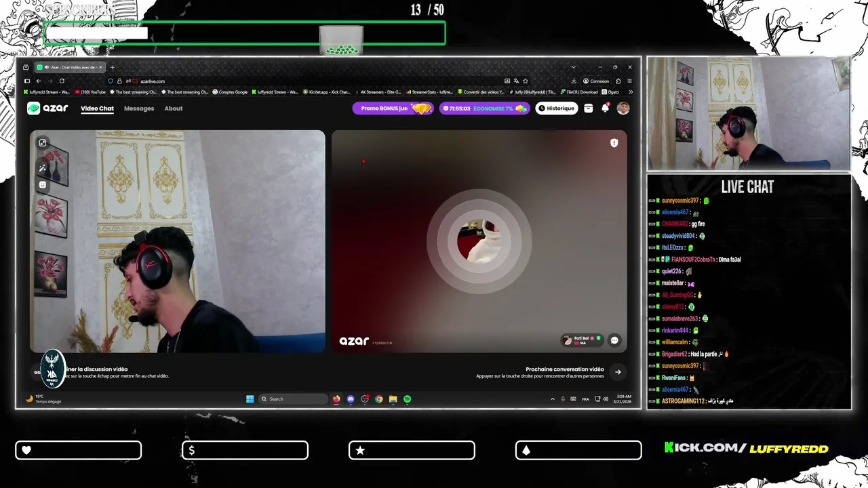Switch to the Video Chat tab
Image resolution: width=868 pixels, height=488 pixels.
point(97,108)
